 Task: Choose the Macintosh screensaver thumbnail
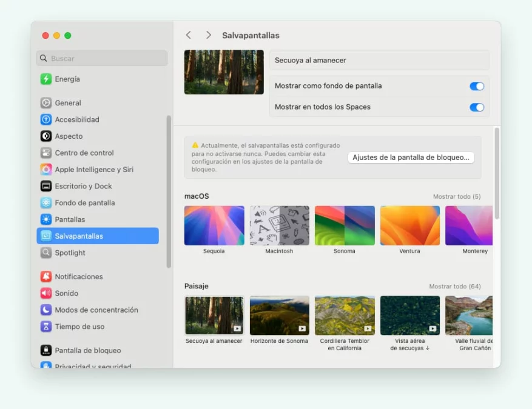279,225
